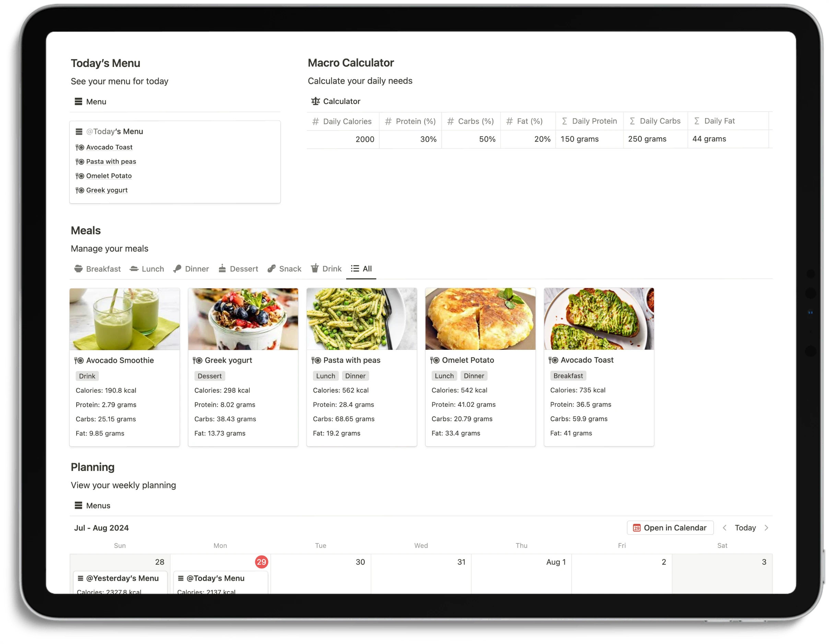The image size is (829, 644).
Task: Click the navigate next week chevron
Action: [x=767, y=528]
